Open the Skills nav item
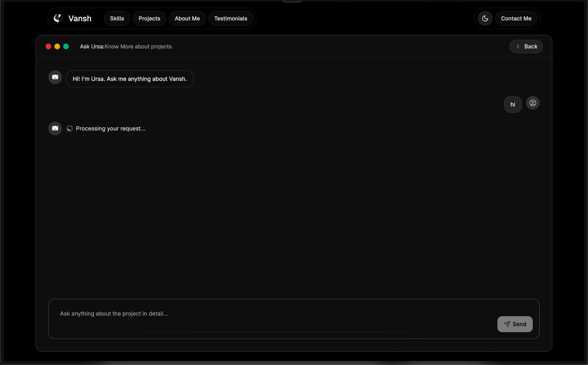588x365 pixels. [x=117, y=18]
